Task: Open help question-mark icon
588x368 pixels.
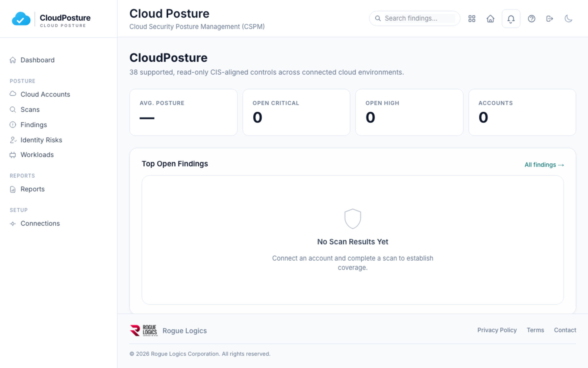Action: (x=531, y=19)
